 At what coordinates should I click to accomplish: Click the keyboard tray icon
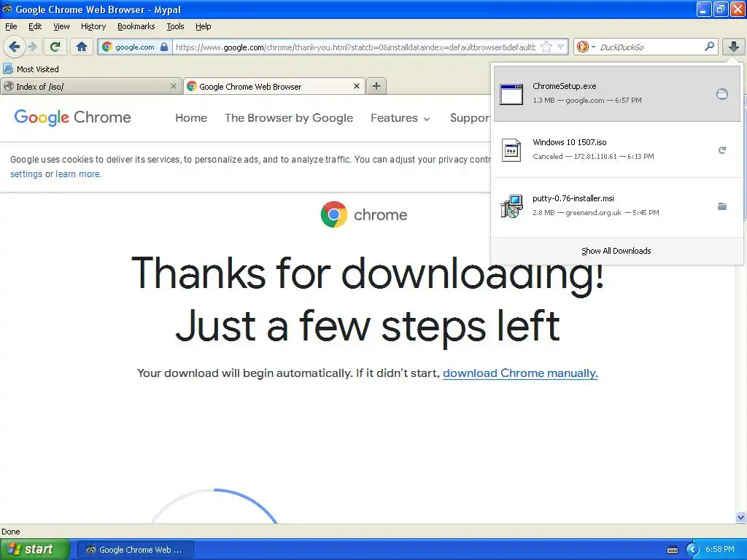[x=672, y=550]
